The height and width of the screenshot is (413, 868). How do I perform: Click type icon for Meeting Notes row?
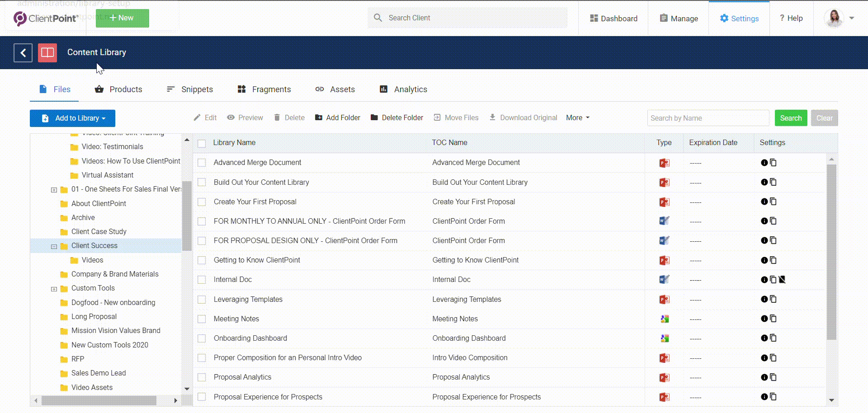[664, 319]
